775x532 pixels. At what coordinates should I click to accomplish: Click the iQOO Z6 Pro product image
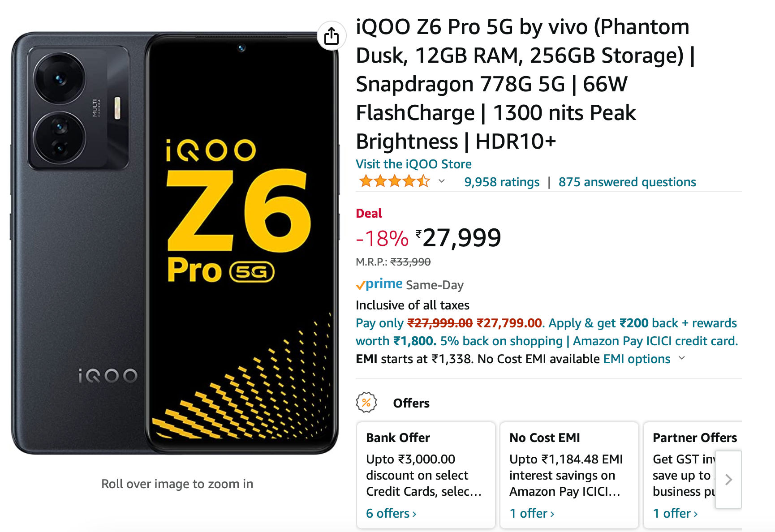coord(175,243)
